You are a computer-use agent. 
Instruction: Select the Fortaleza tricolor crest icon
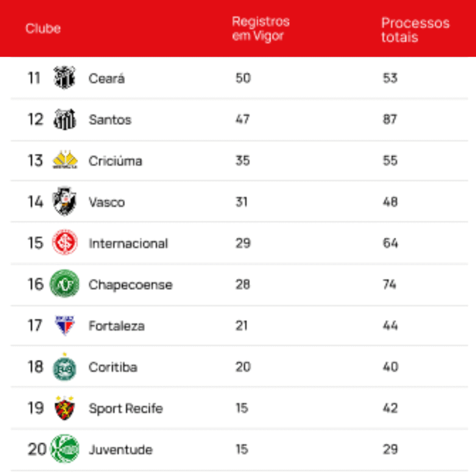(x=64, y=325)
